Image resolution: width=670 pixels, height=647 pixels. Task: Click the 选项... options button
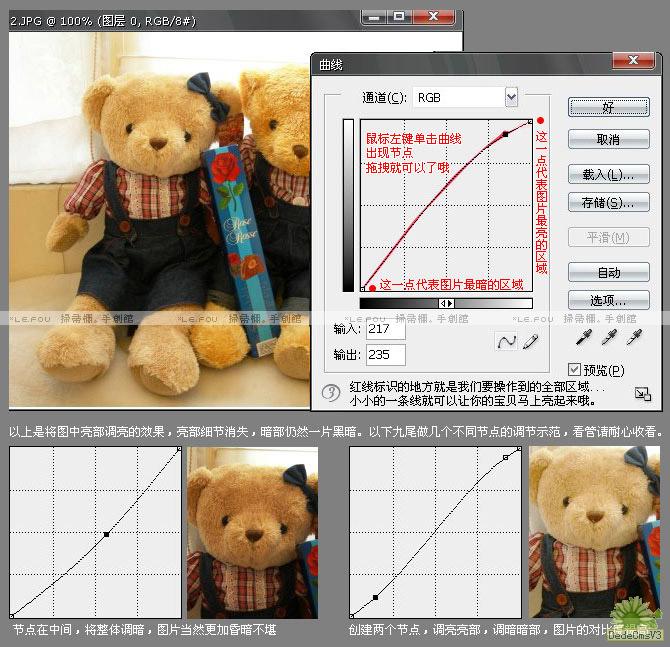click(x=608, y=300)
